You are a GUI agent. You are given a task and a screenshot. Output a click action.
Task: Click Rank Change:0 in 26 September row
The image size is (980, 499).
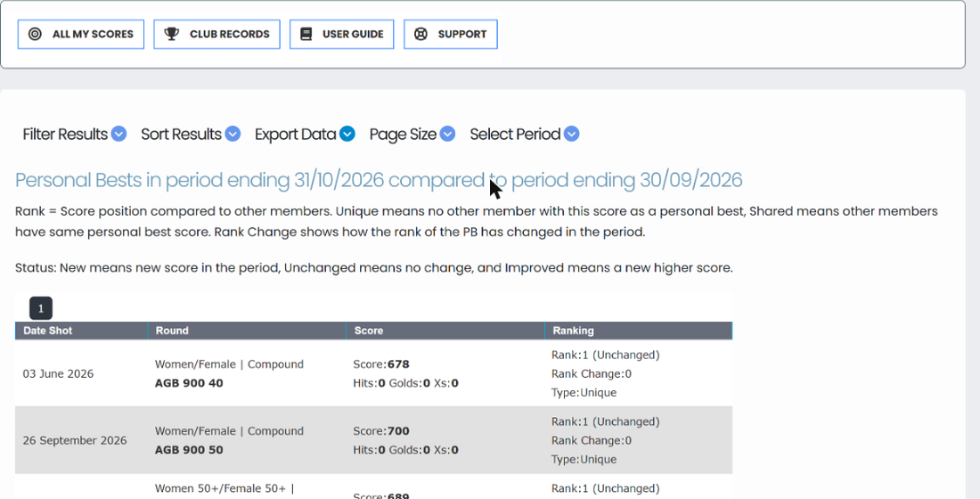point(592,441)
